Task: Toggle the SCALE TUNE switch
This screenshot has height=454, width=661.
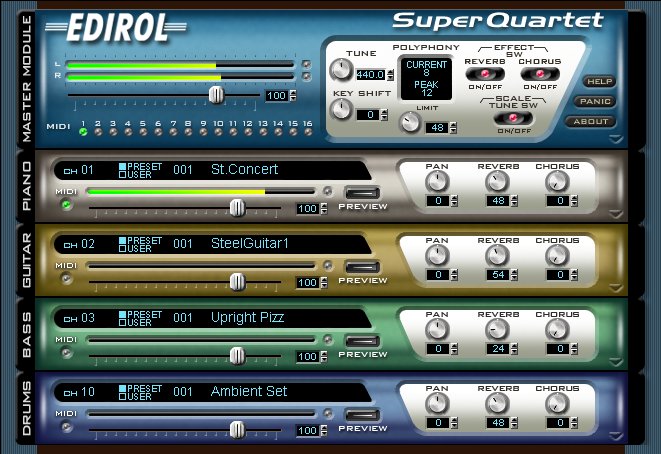Action: [513, 118]
